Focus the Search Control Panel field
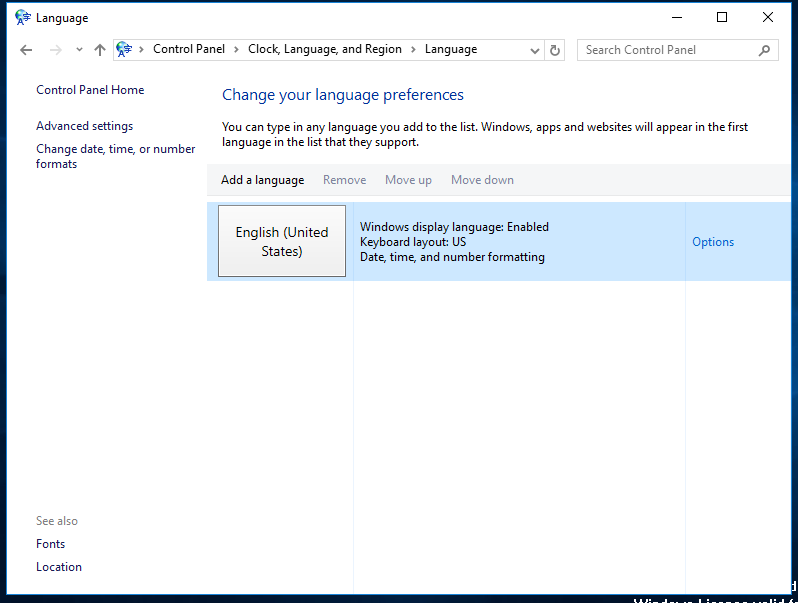 (677, 50)
